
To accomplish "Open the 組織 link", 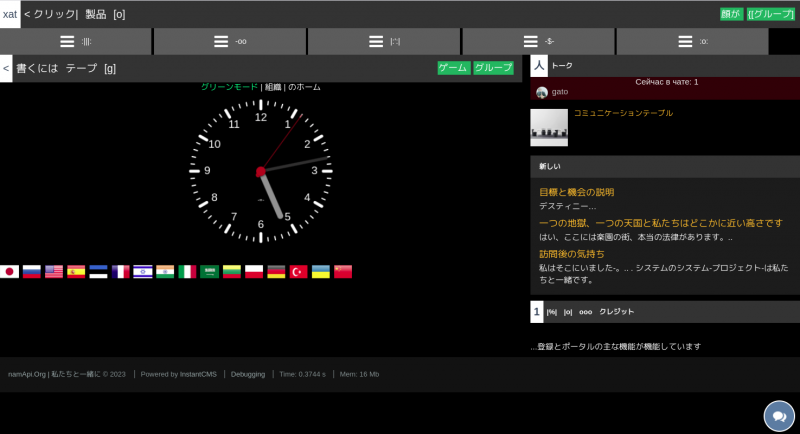I will click(273, 87).
